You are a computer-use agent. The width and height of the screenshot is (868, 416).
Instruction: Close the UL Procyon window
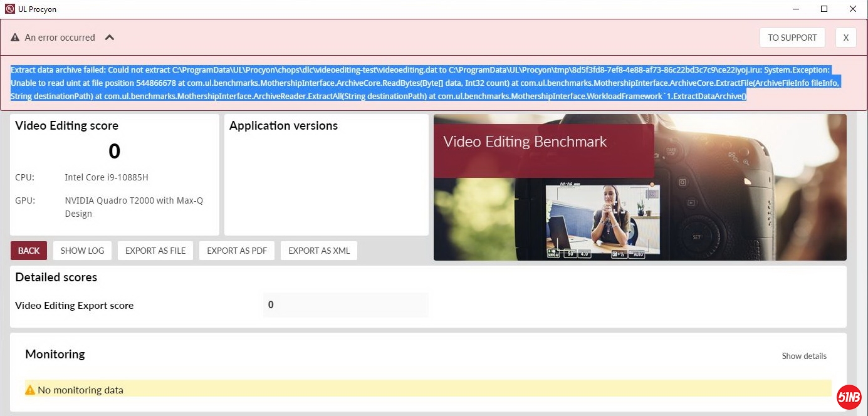[x=853, y=9]
